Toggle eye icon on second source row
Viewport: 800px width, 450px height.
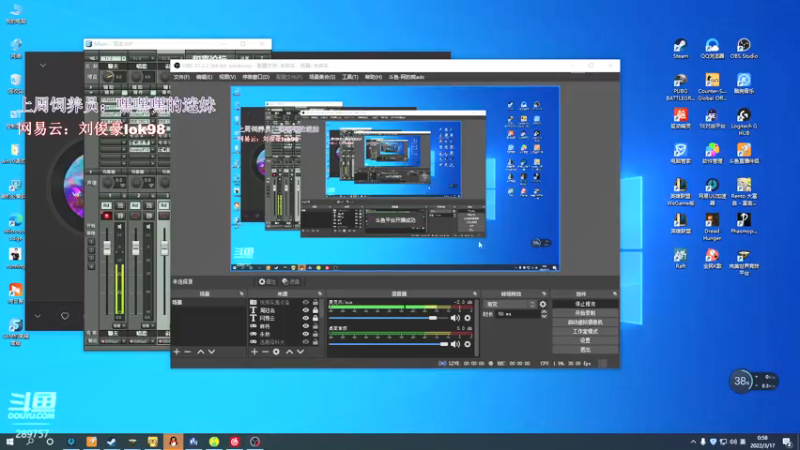(305, 310)
